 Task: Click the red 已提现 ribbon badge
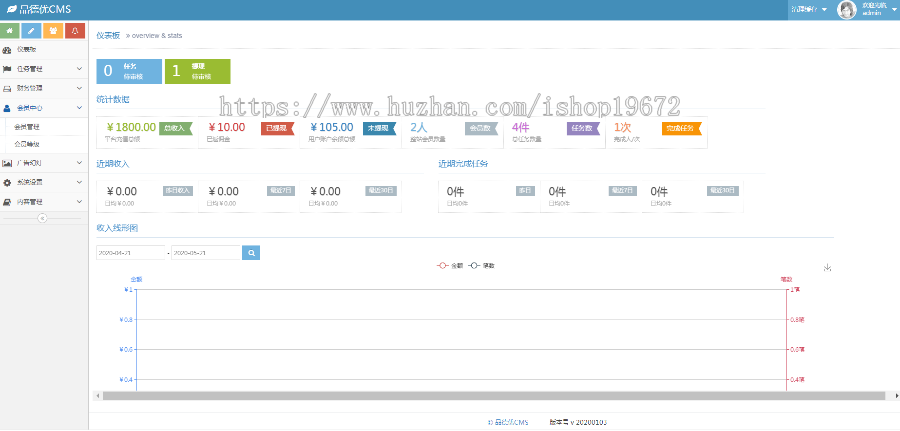pos(278,128)
